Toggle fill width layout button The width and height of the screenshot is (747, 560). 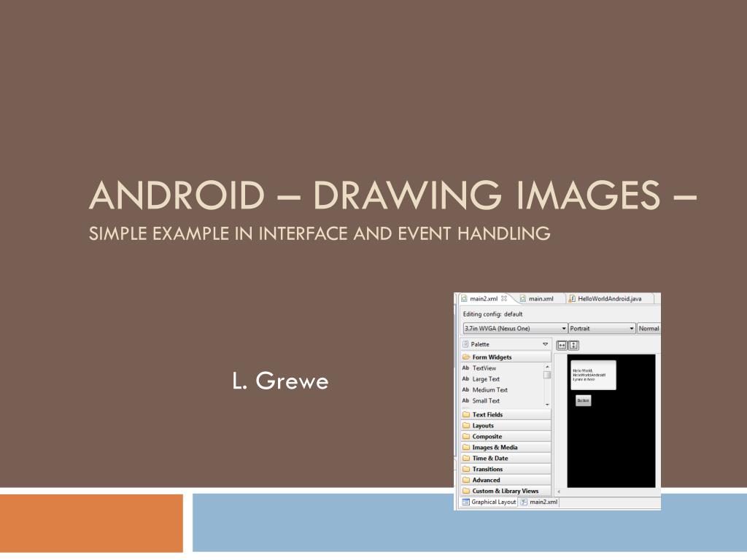562,345
